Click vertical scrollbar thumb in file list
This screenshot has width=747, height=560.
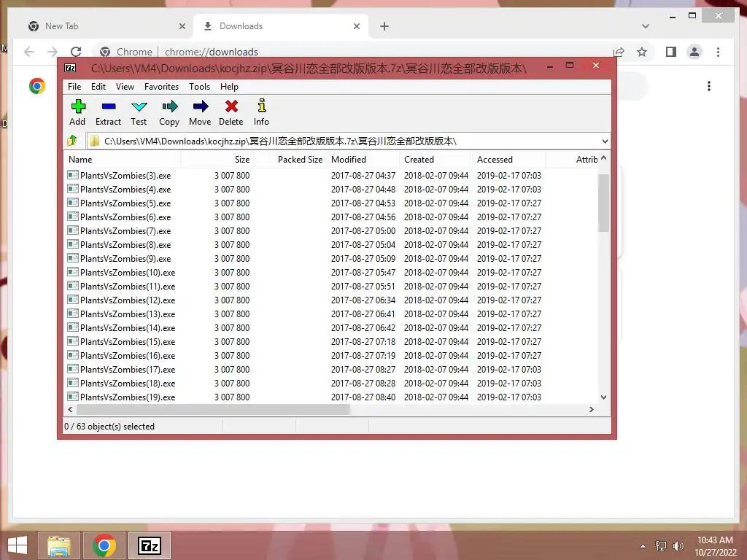click(603, 203)
